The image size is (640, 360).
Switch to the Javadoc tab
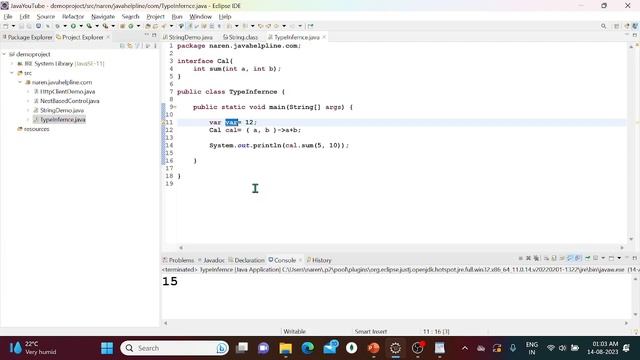click(x=211, y=260)
